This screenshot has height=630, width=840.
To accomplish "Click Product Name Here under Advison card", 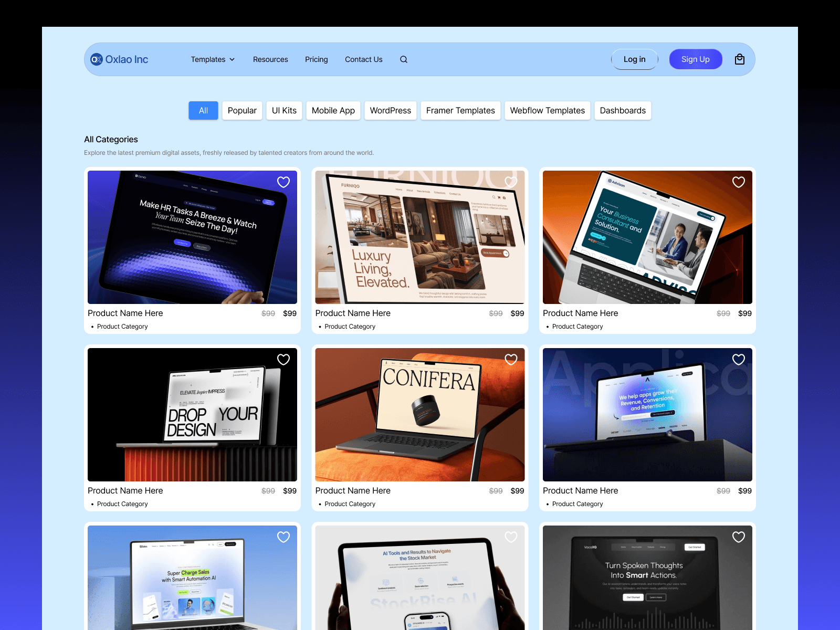I will coord(580,313).
